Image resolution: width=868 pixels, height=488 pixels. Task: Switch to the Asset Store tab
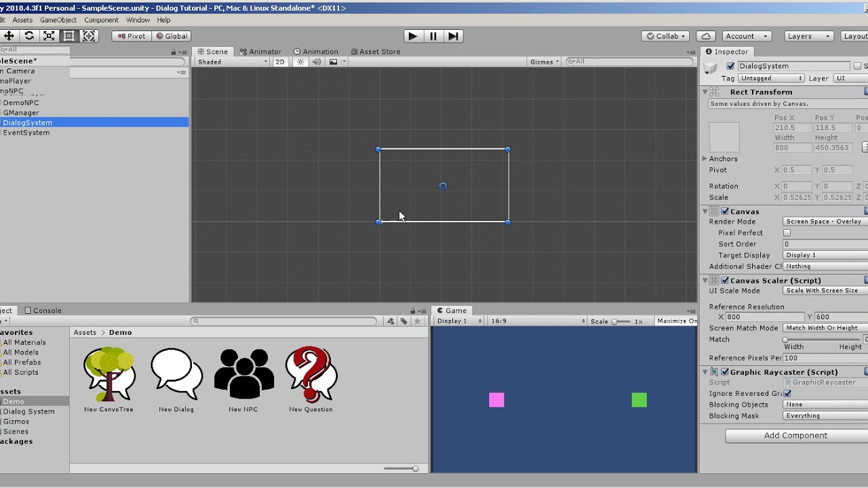(x=374, y=52)
